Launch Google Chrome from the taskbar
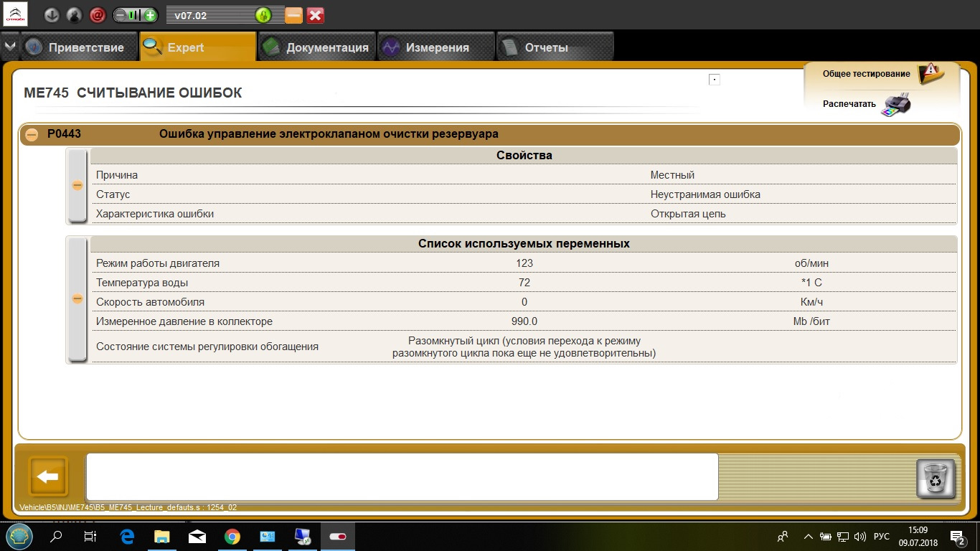The image size is (980, 551). tap(232, 536)
